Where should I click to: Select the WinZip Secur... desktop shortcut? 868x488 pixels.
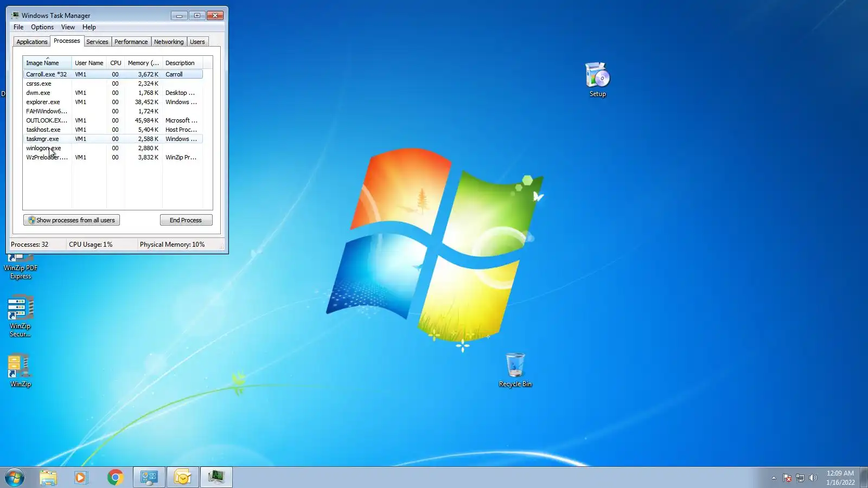click(21, 316)
